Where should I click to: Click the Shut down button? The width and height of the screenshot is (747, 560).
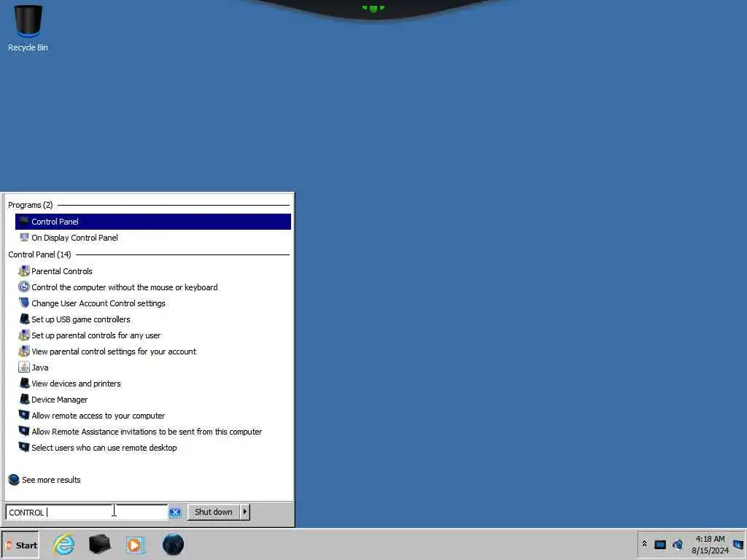click(214, 512)
